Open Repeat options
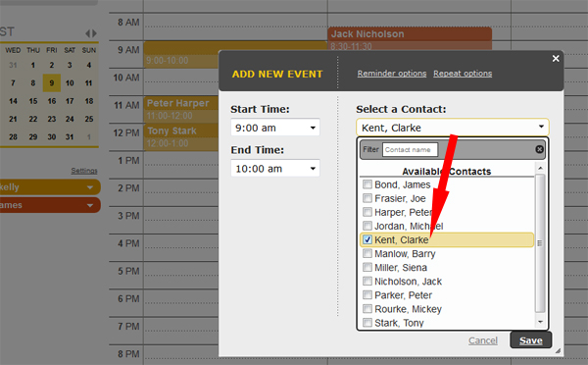The height and width of the screenshot is (365, 588). [463, 74]
